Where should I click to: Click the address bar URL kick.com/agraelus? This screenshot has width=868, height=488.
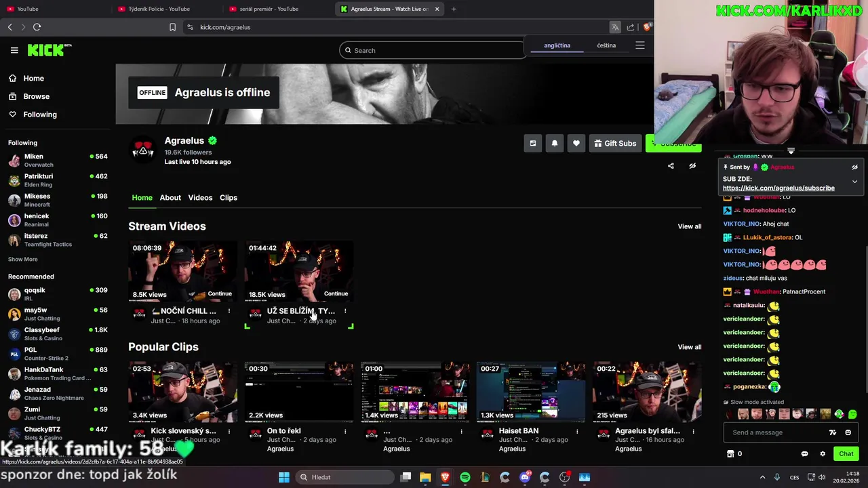[225, 27]
